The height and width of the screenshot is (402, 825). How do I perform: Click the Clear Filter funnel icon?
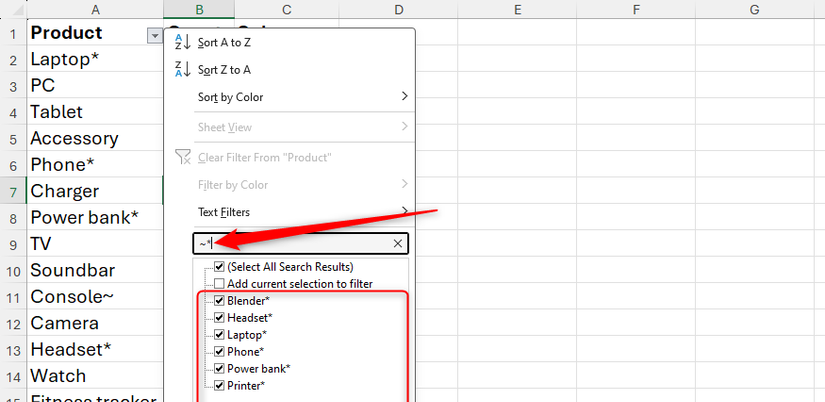click(x=182, y=157)
